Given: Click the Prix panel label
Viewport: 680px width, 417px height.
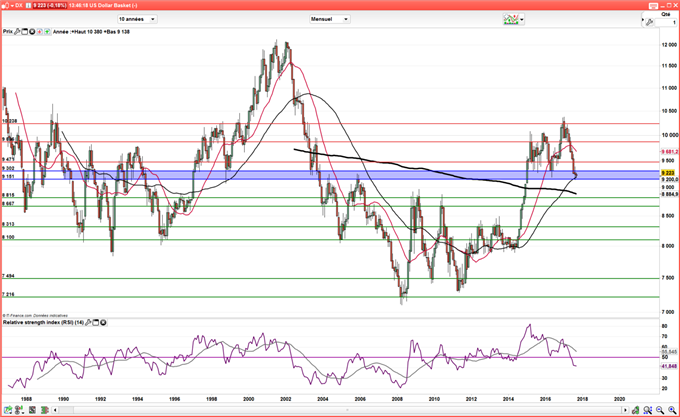Looking at the screenshot, I should point(8,32).
